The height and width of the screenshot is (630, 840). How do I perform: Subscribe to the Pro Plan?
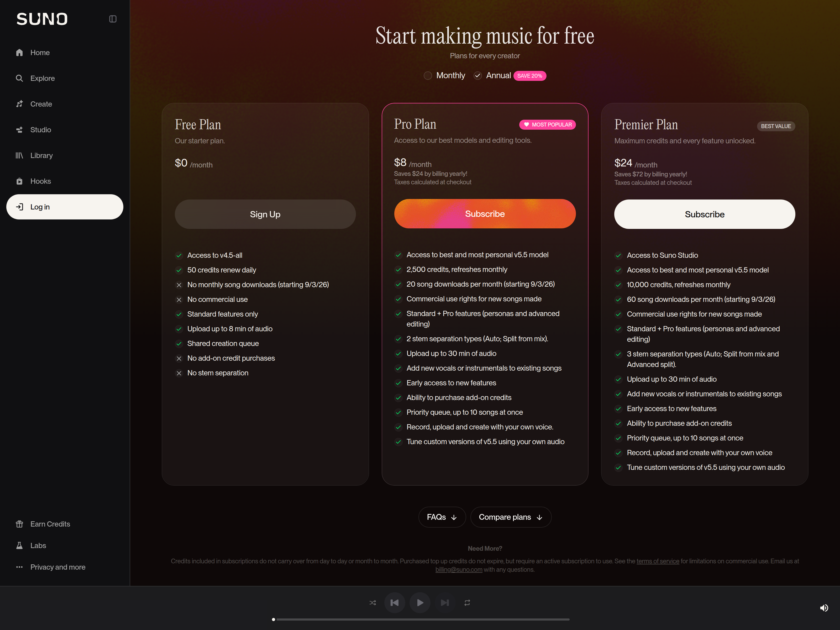point(485,214)
